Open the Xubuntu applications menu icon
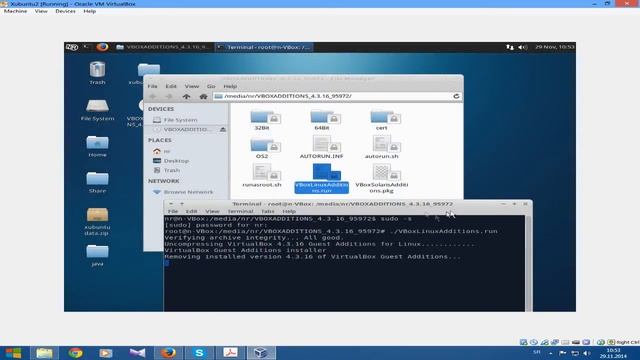Image resolution: width=640 pixels, height=360 pixels. (72, 47)
